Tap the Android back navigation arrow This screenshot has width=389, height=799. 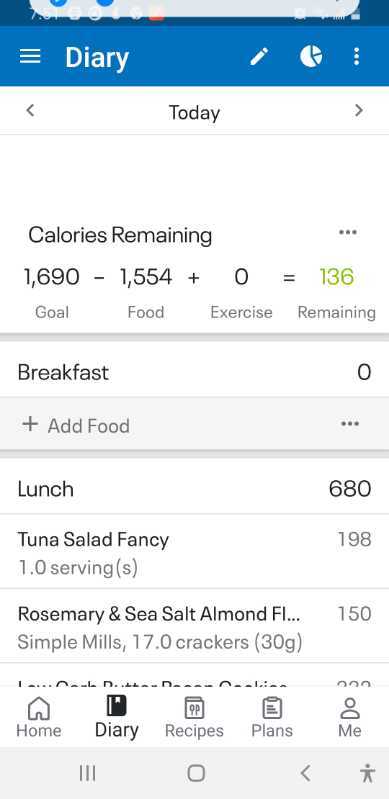[305, 773]
